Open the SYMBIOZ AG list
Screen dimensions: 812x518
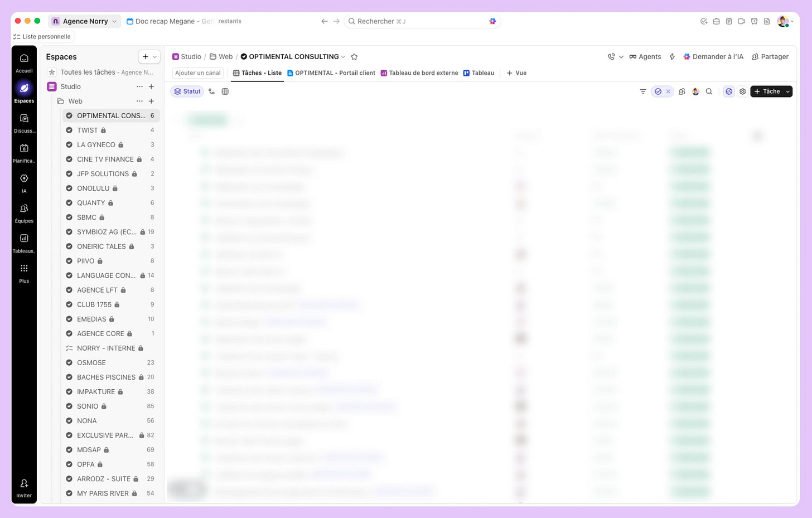[111, 232]
